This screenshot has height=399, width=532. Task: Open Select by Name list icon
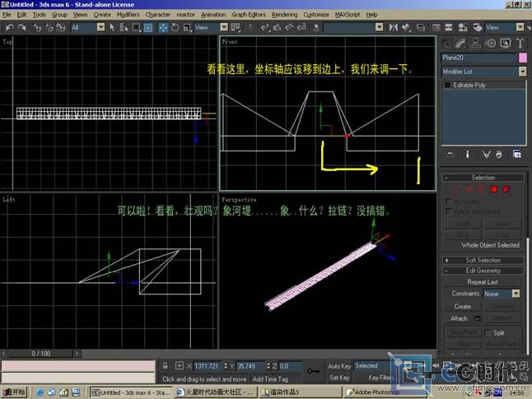click(124, 27)
